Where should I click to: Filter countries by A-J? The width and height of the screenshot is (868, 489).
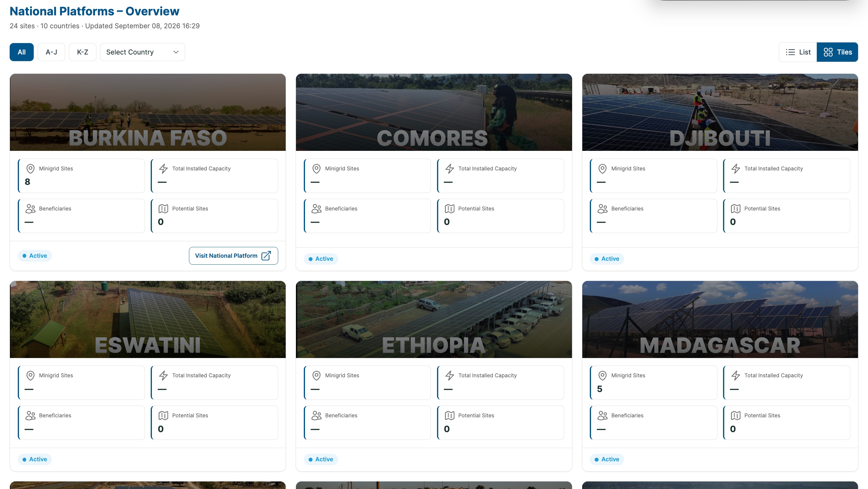click(x=51, y=52)
